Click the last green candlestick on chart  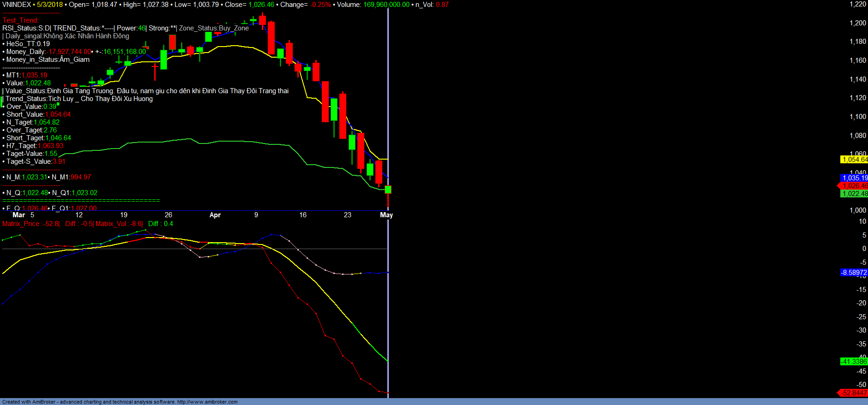(388, 190)
